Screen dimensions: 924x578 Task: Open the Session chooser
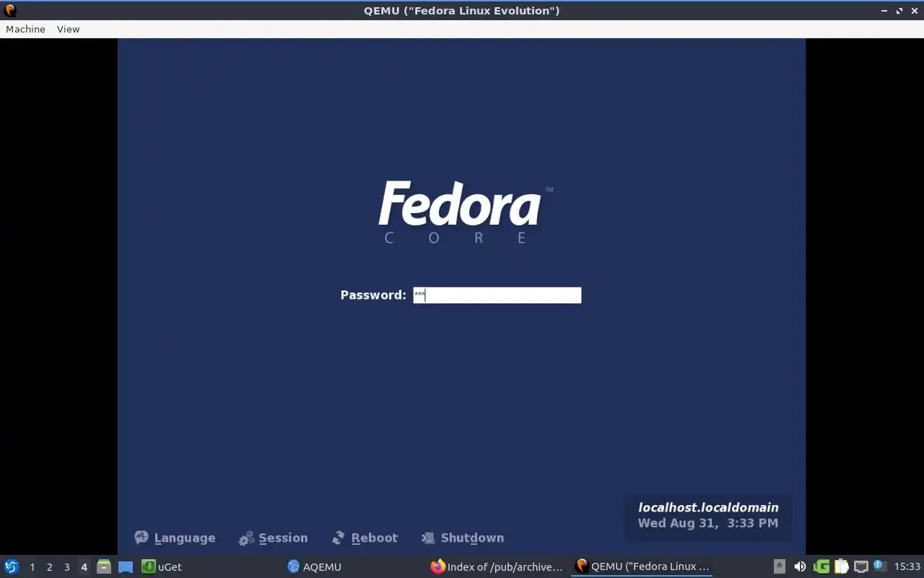[273, 538]
